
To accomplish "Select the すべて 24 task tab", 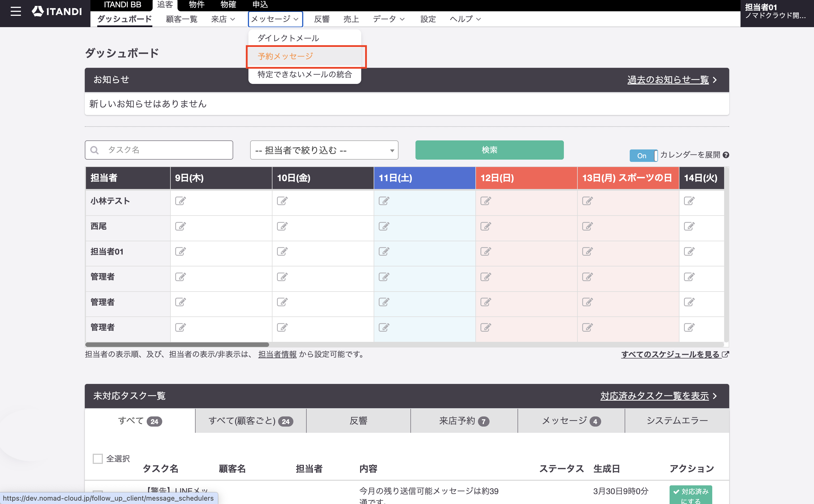I will tap(140, 421).
